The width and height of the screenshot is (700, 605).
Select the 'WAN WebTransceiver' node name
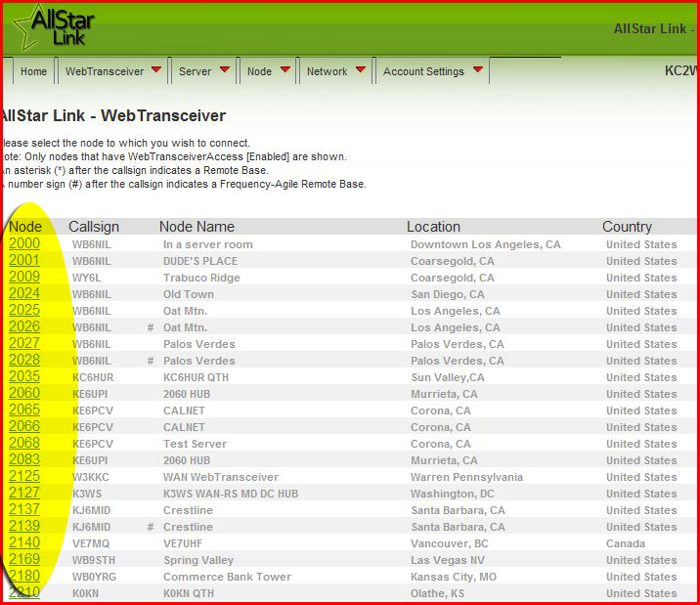pos(221,477)
